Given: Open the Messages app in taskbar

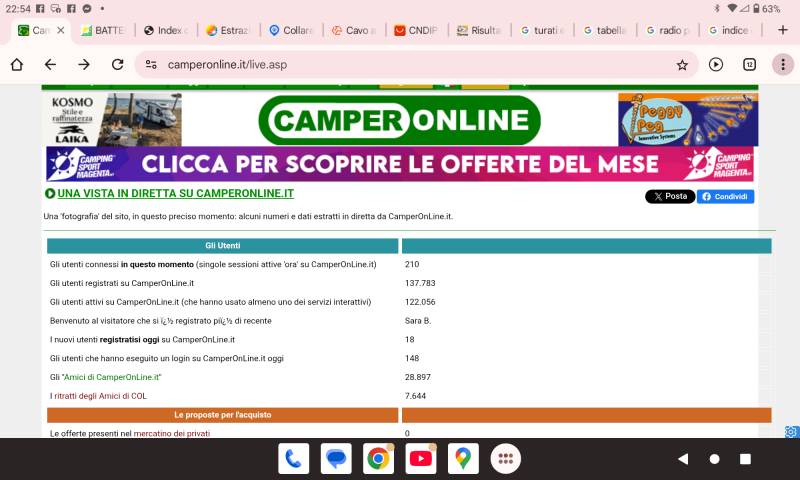Looking at the screenshot, I should pos(336,459).
